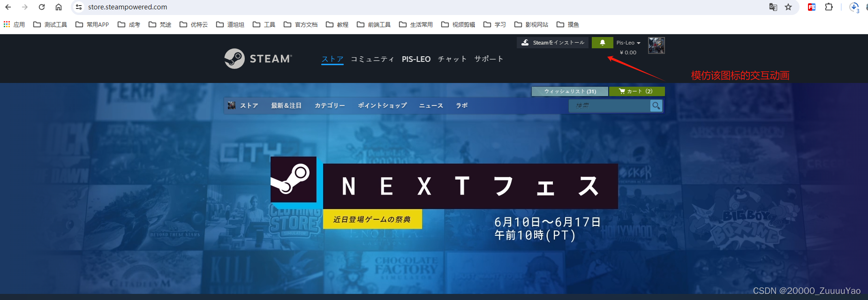Click the Google Translate page icon
The height and width of the screenshot is (300, 868).
[773, 7]
